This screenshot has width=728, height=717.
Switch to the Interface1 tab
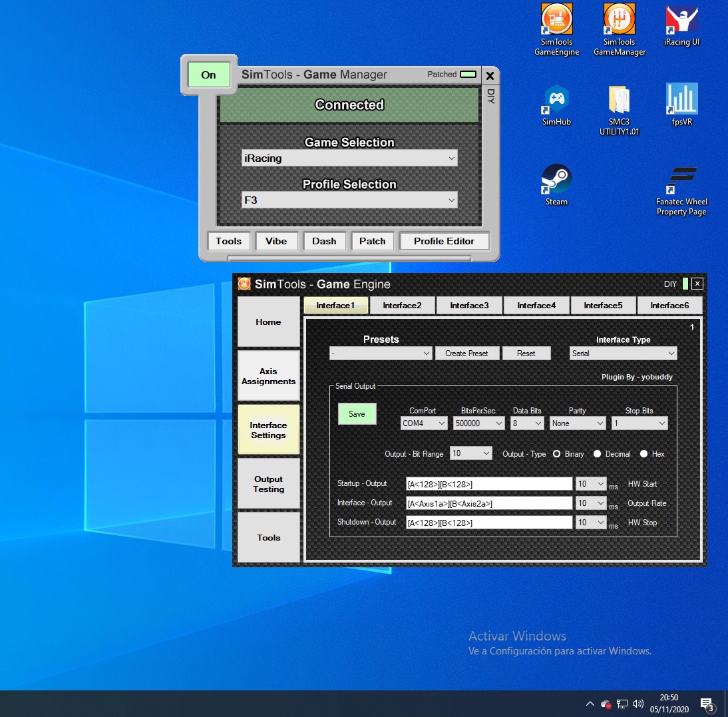point(335,306)
